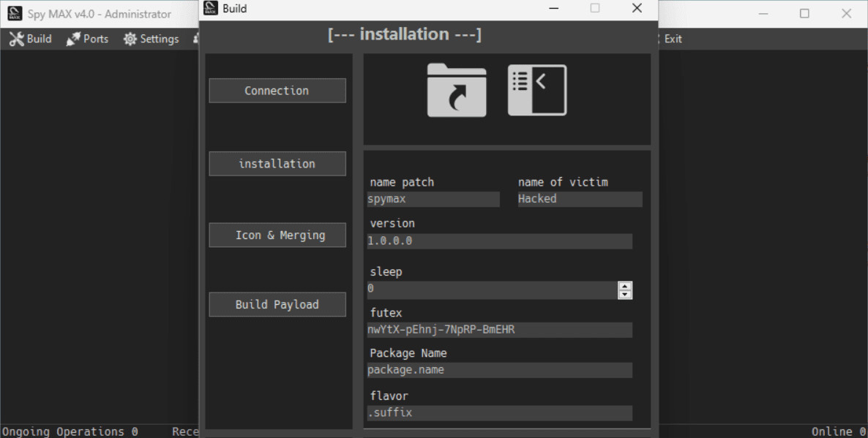The height and width of the screenshot is (438, 868).
Task: Click "Online 0" status bar entry
Action: 839,431
